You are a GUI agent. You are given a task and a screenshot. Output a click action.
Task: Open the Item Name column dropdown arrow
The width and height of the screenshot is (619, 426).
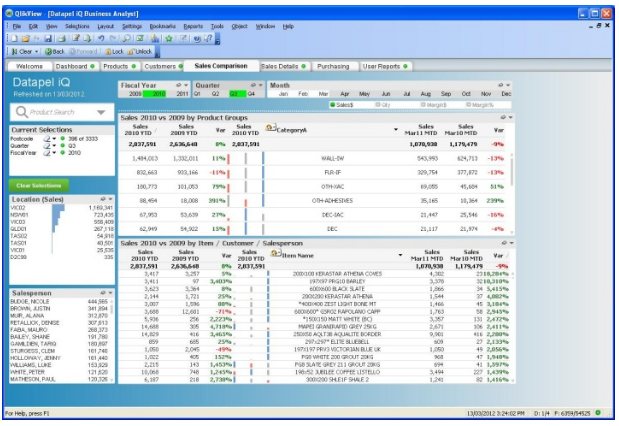[400, 255]
